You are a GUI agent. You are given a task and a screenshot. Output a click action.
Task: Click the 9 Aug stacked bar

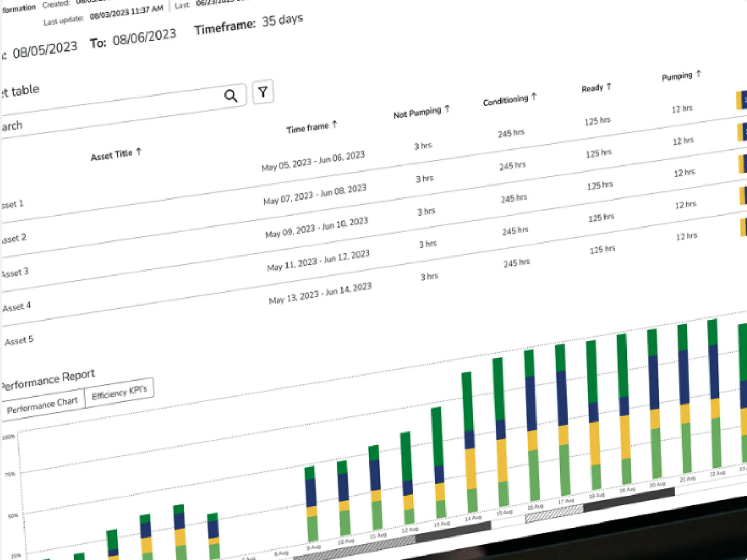(x=311, y=504)
